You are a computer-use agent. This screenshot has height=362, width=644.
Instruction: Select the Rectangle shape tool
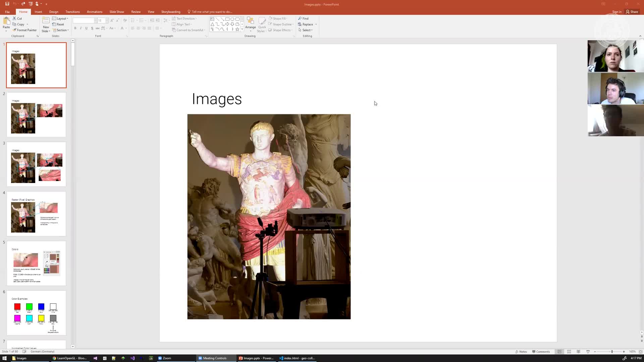click(227, 19)
